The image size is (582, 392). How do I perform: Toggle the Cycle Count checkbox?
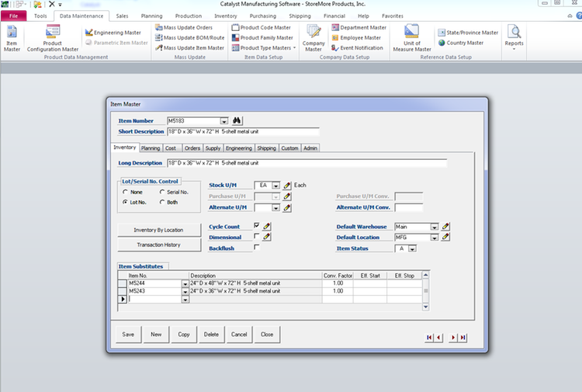pos(257,225)
